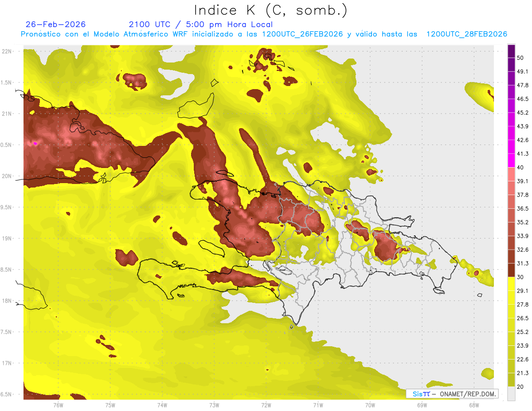Click the '32.6' color scale value
The height and width of the screenshot is (411, 532).
coord(523,250)
